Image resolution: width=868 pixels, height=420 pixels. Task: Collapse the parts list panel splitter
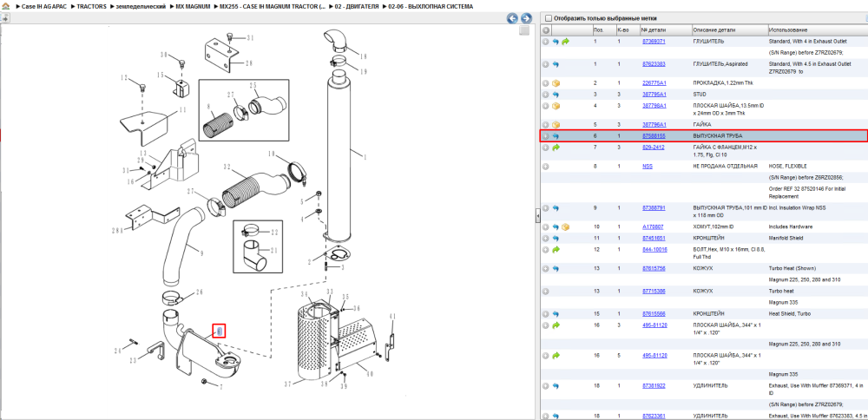tap(537, 216)
